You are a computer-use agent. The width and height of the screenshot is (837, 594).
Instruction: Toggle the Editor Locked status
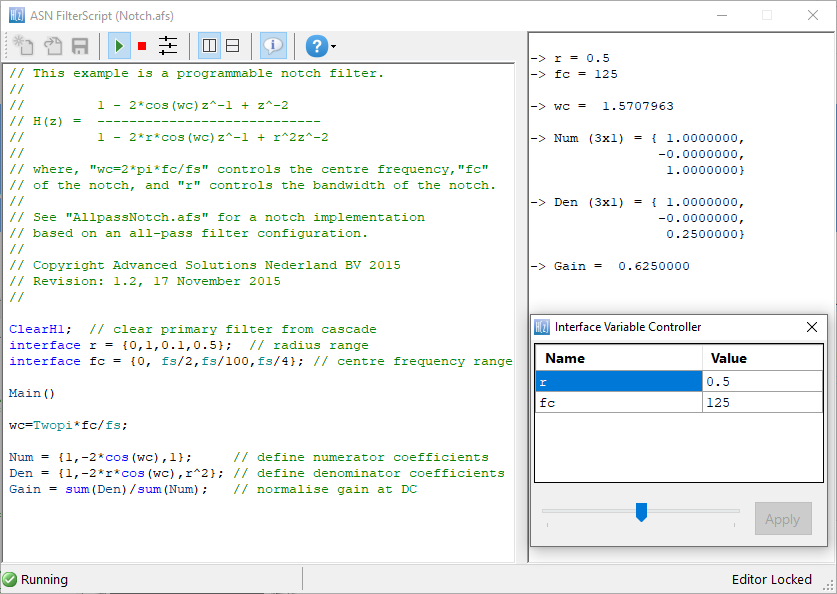coord(776,579)
